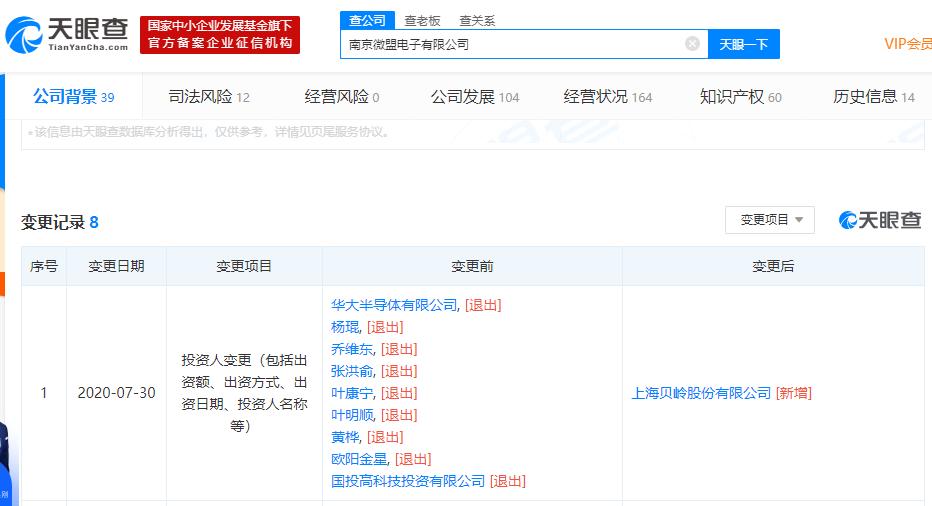This screenshot has height=506, width=932.
Task: Click the 变更记录 8 section heading
Action: click(x=59, y=222)
